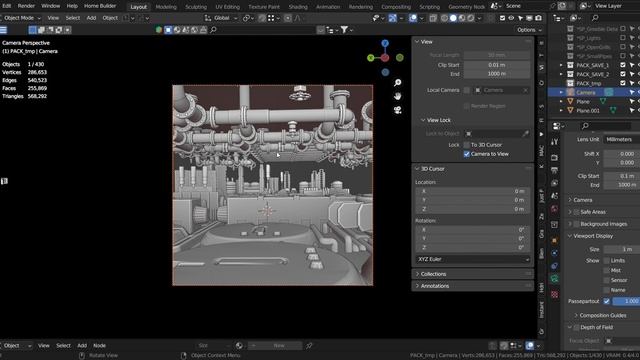
Task: Click Clip Start field in View panel
Action: pos(497,65)
